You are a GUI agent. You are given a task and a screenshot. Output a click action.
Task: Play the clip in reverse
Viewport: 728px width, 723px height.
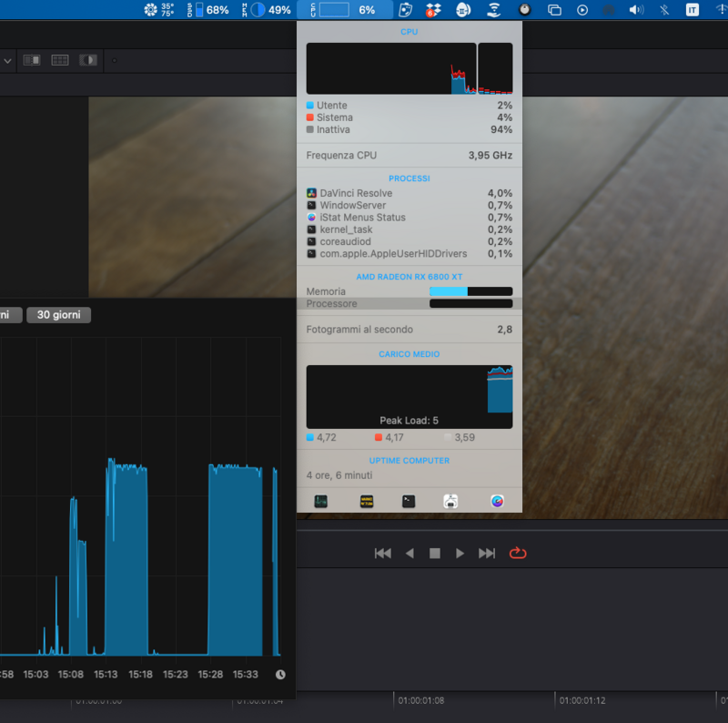click(409, 553)
